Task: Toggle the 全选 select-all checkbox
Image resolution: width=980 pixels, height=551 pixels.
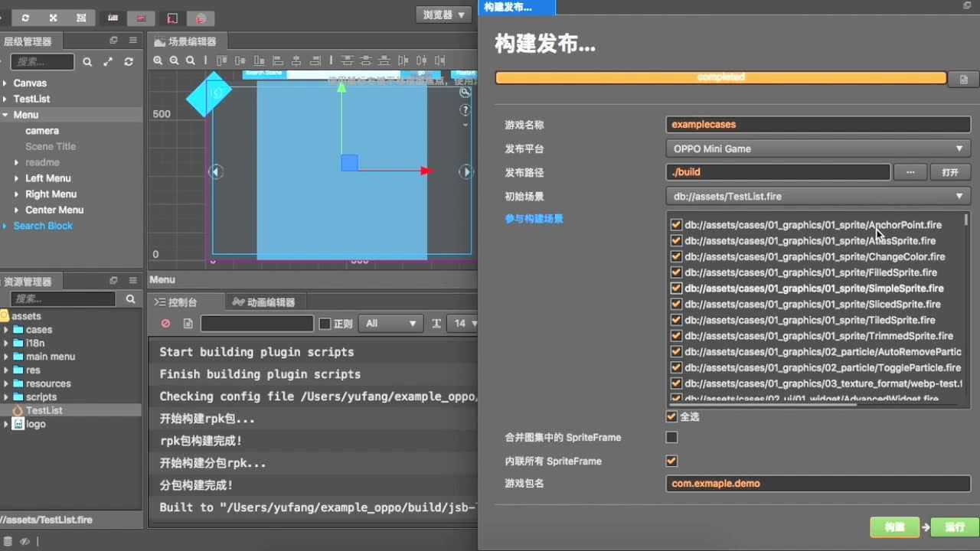Action: click(671, 416)
